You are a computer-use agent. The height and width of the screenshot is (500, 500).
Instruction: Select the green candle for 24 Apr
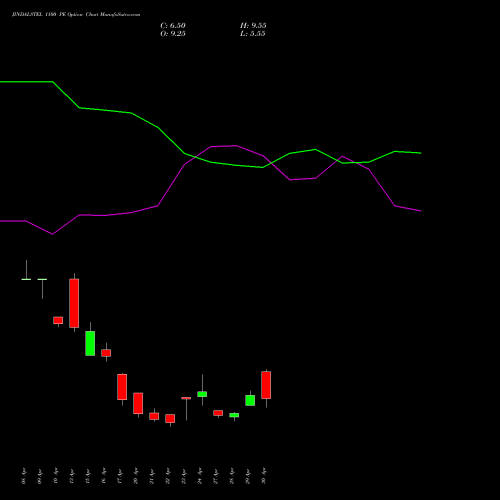coord(202,394)
